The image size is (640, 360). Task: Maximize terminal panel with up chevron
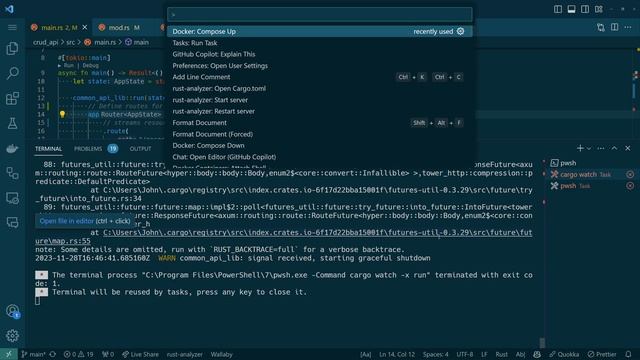coord(614,148)
